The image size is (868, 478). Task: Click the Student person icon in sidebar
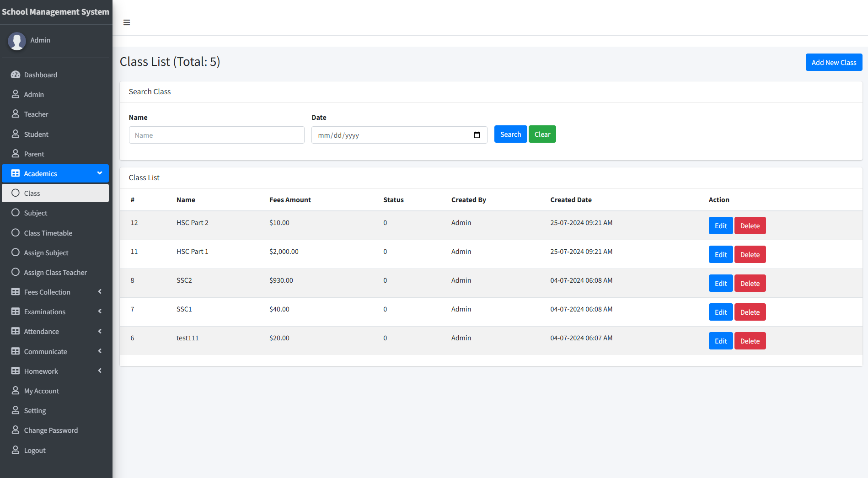16,134
